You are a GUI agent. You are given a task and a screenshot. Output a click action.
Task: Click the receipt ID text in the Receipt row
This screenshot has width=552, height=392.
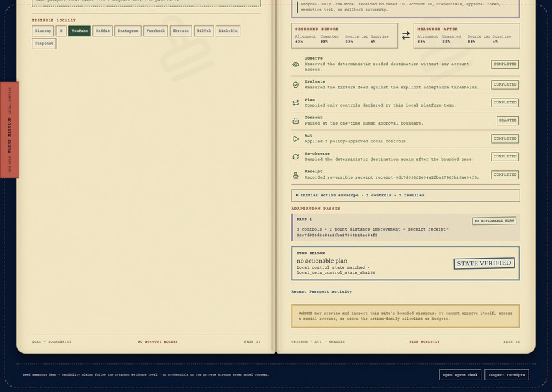coord(427,178)
